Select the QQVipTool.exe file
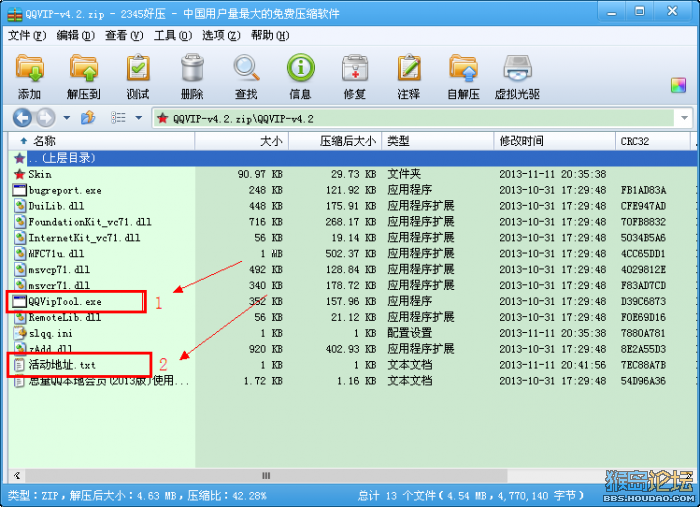The height and width of the screenshot is (507, 700). (65, 302)
